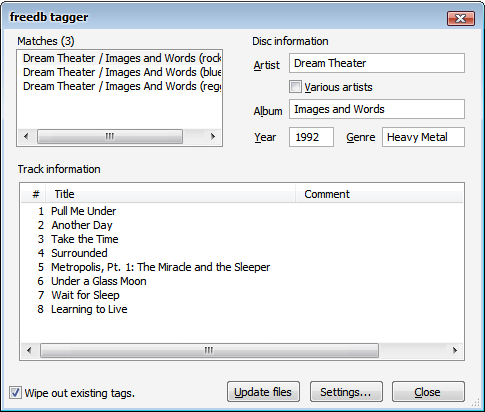
Task: Edit the Artist field
Action: click(x=377, y=63)
